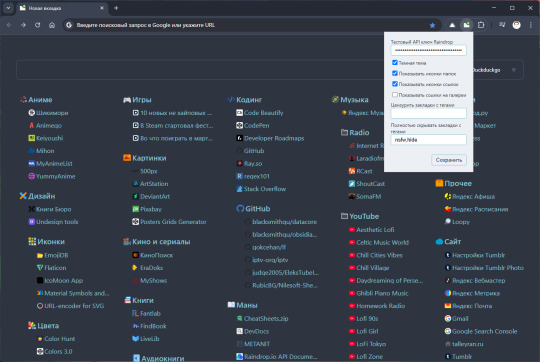The image size is (540, 362).
Task: Open the browser three-dot menu
Action: (x=531, y=25)
